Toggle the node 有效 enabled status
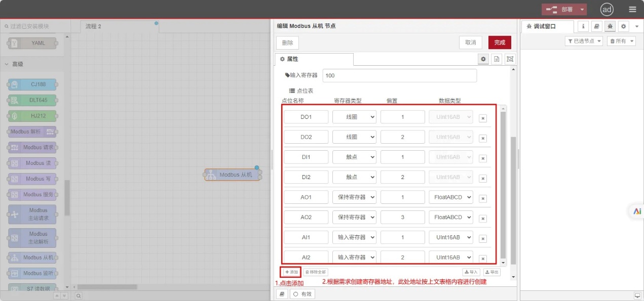Viewport: 644px width, 301px height. tap(302, 293)
